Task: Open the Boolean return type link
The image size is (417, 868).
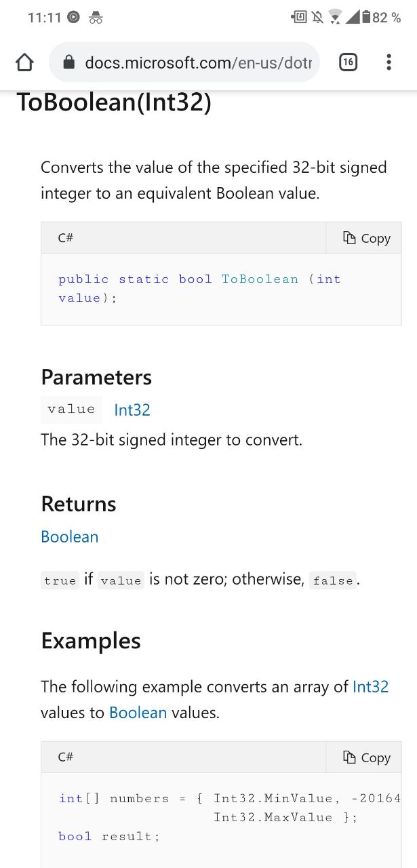Action: coord(70,536)
